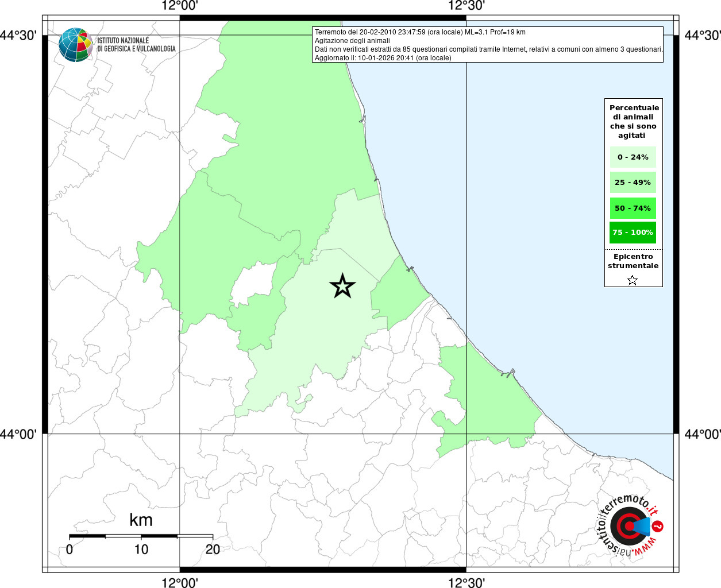721x588 pixels.
Task: Click the blue megaphone shape in the logo
Action: (642, 527)
